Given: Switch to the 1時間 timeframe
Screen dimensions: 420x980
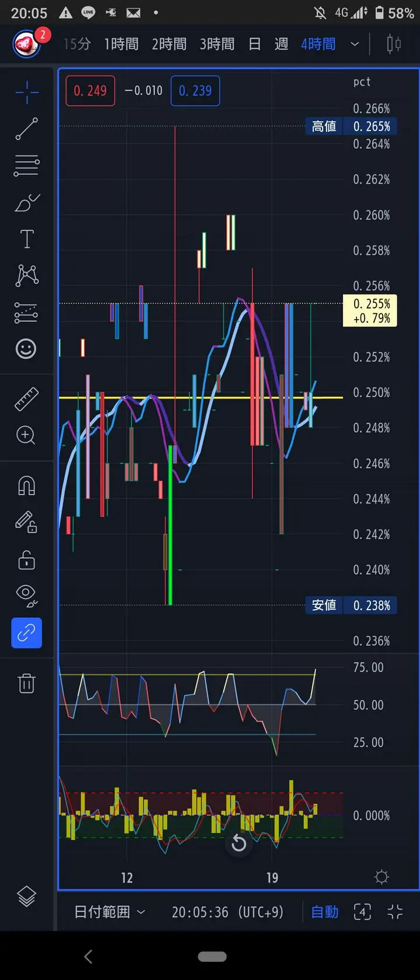Looking at the screenshot, I should (x=121, y=44).
